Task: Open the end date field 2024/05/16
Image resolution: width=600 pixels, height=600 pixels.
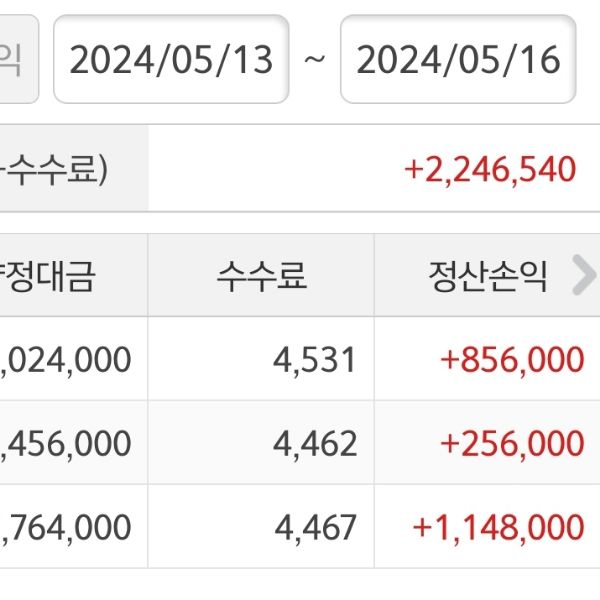Action: coord(458,60)
